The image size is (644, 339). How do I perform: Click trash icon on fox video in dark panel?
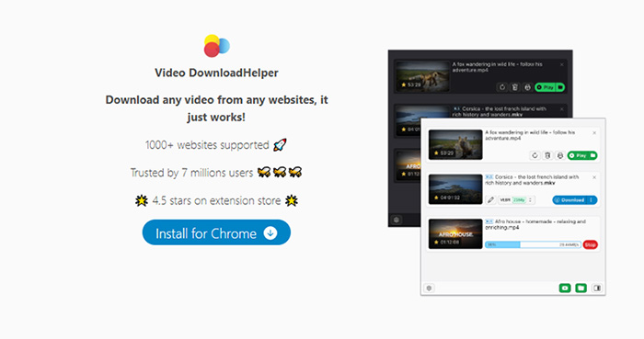click(514, 87)
